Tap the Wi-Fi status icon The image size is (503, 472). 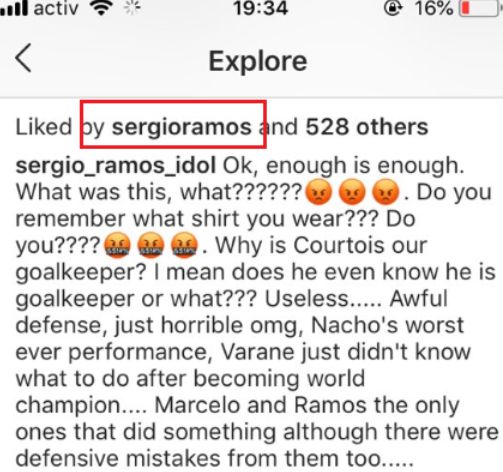coord(101,8)
